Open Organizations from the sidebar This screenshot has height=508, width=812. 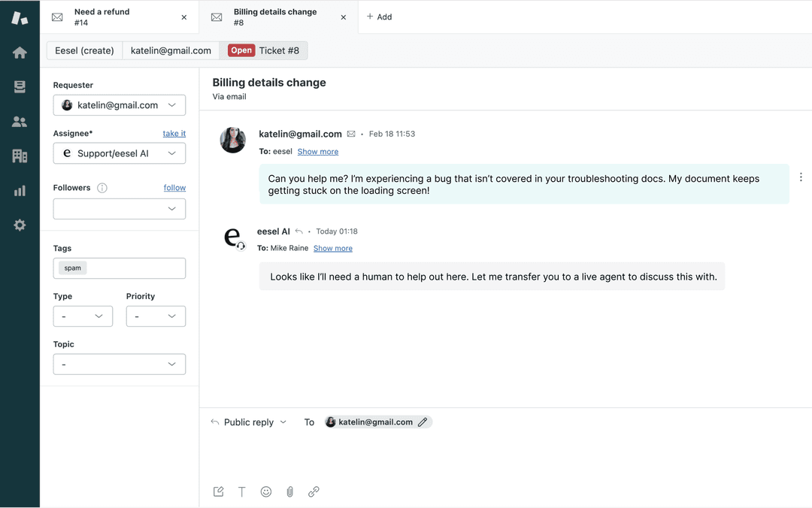pyautogui.click(x=20, y=156)
